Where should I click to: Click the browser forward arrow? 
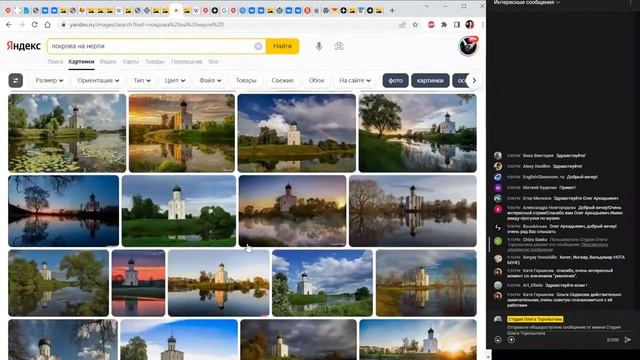(22, 24)
